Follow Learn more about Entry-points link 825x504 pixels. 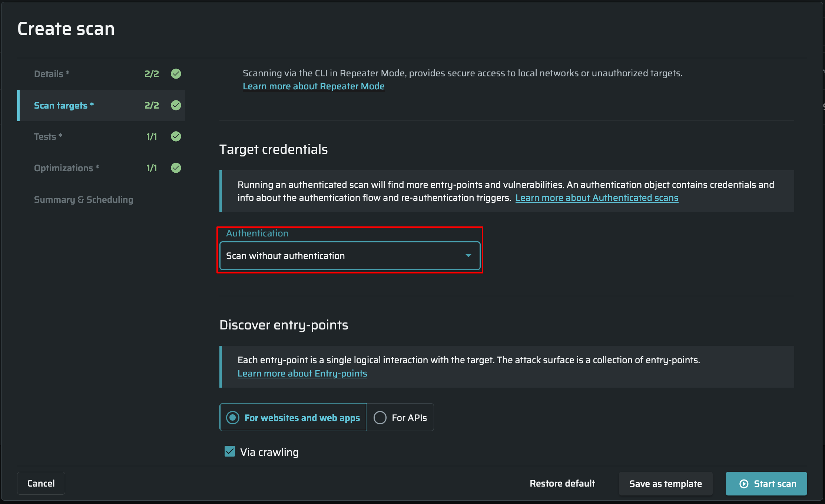pos(302,373)
